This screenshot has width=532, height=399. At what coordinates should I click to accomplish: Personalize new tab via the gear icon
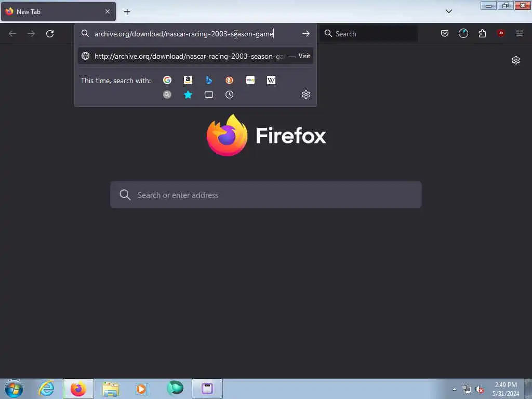(x=516, y=60)
